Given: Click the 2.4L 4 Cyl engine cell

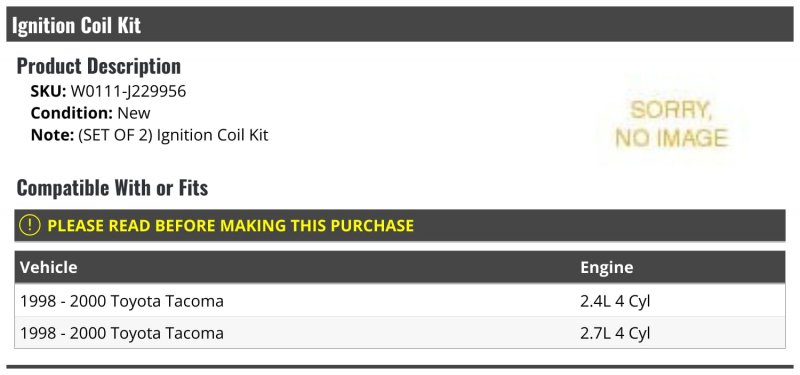Looking at the screenshot, I should pos(615,301).
